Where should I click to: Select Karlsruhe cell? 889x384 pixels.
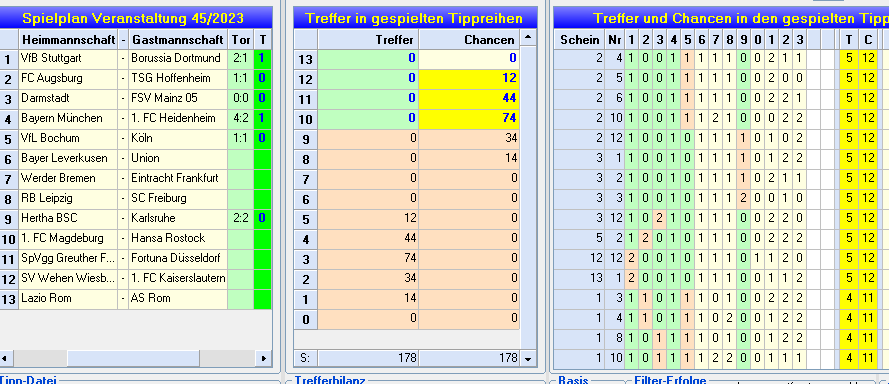point(178,218)
